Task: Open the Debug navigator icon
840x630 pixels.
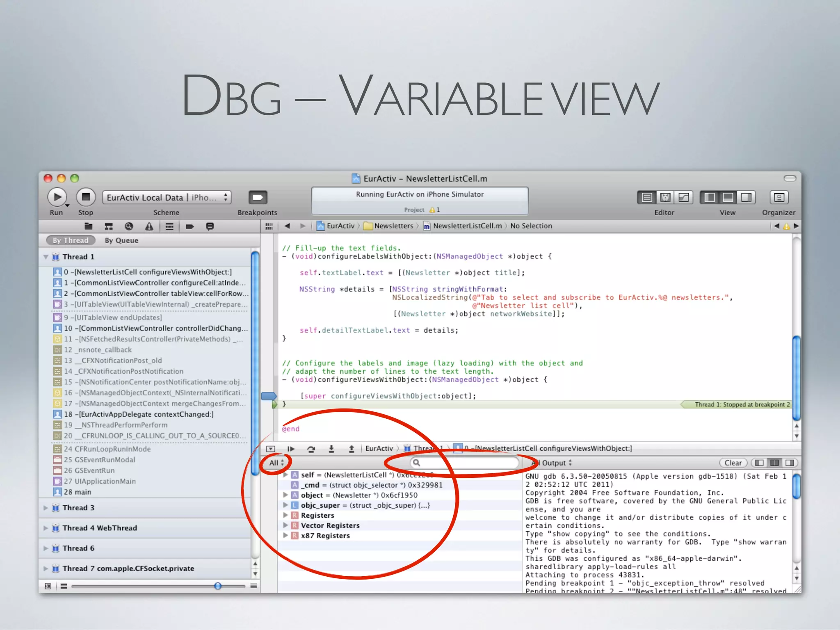Action: (x=169, y=226)
